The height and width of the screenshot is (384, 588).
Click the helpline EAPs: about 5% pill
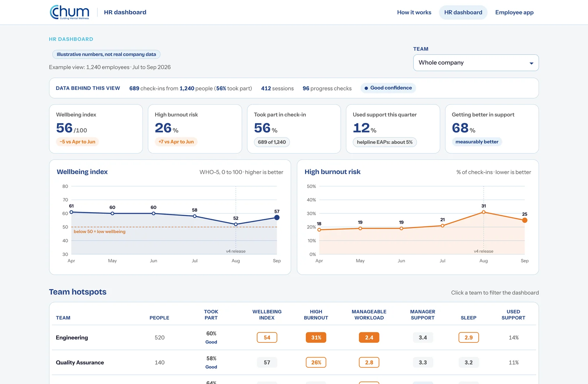click(385, 142)
